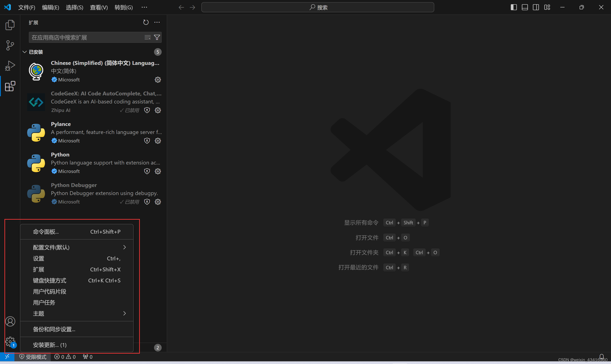The height and width of the screenshot is (364, 611).
Task: Choose 扩展 from the manage menu
Action: [x=77, y=270]
